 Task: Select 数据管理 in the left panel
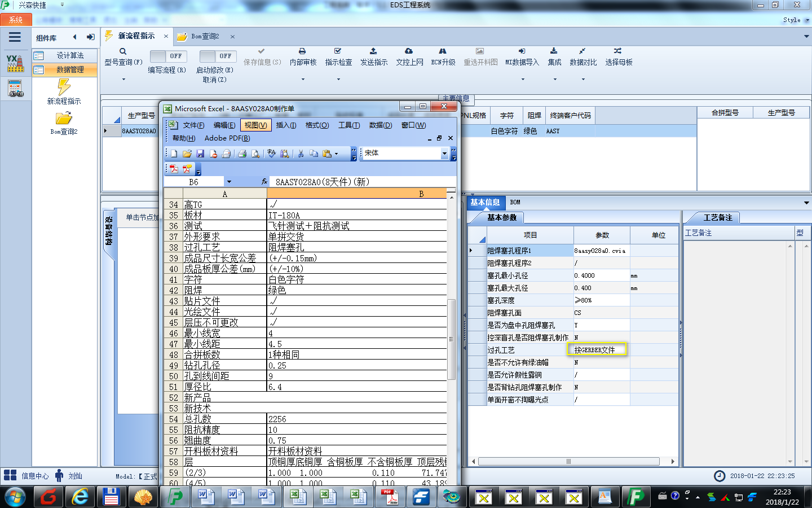tap(65, 69)
